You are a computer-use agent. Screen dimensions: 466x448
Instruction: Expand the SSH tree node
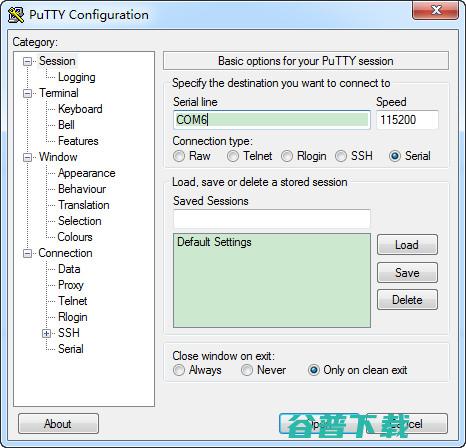tap(47, 333)
